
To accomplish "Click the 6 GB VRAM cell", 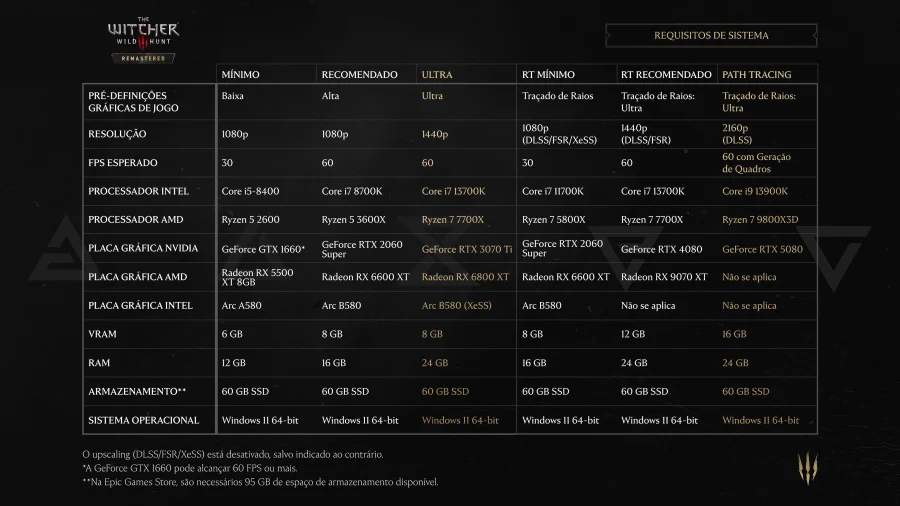I will 232,334.
